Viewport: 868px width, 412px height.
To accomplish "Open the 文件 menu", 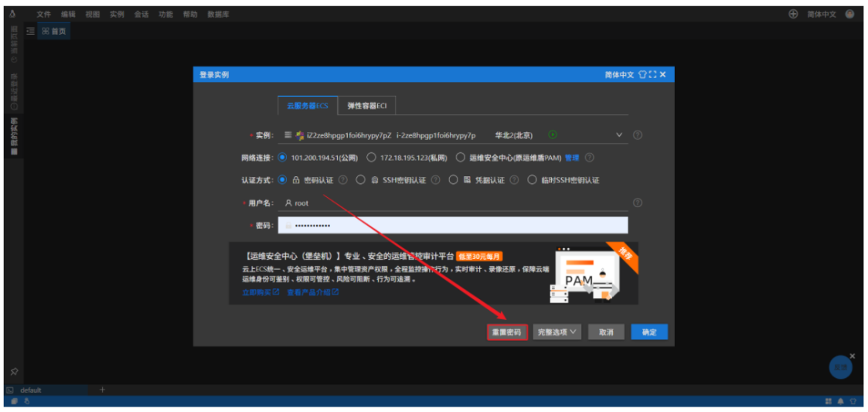I will point(44,15).
